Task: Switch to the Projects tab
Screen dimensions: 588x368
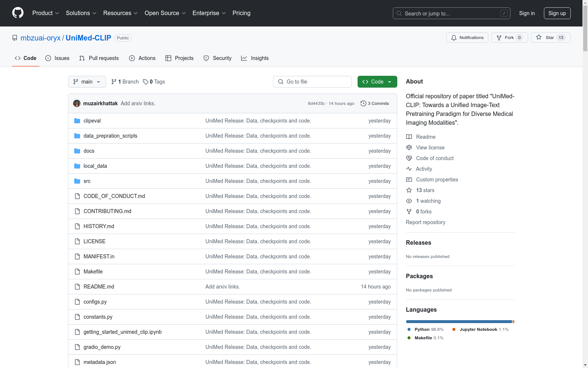Action: (179, 58)
